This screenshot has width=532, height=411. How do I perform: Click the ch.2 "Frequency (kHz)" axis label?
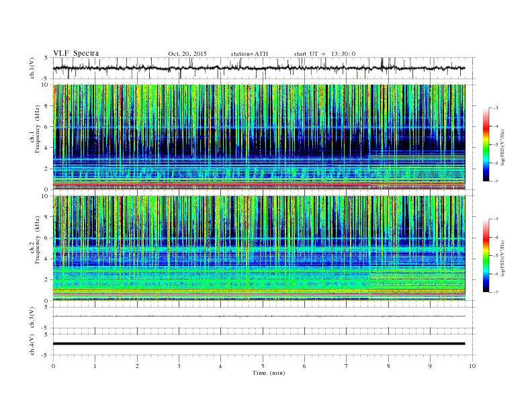[37, 239]
